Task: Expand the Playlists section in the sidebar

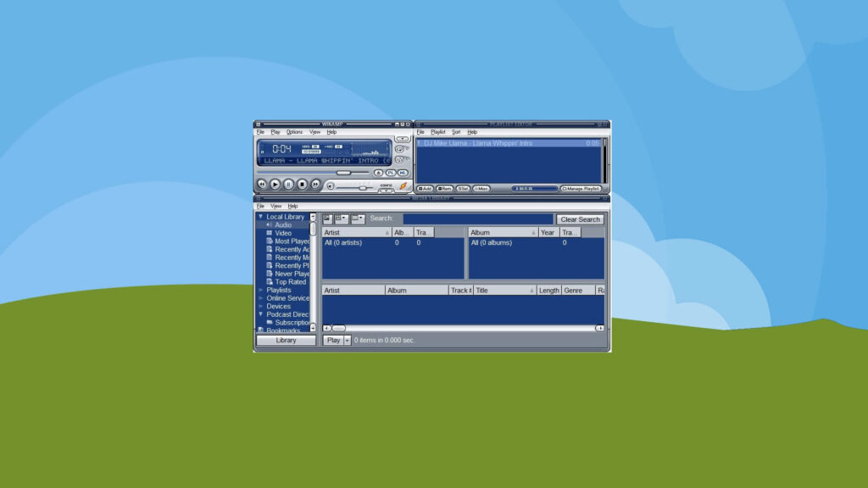Action: tap(259, 290)
